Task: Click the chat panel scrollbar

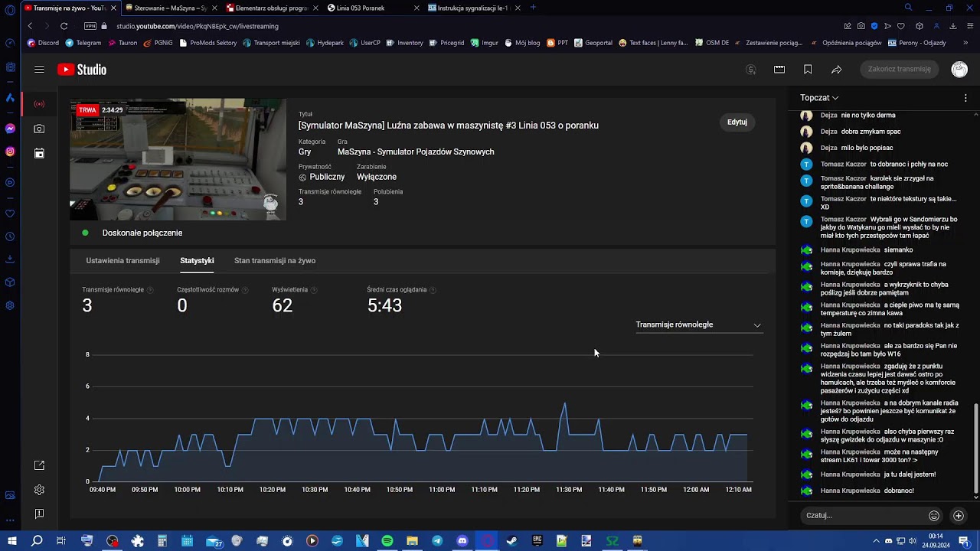Action: click(975, 448)
